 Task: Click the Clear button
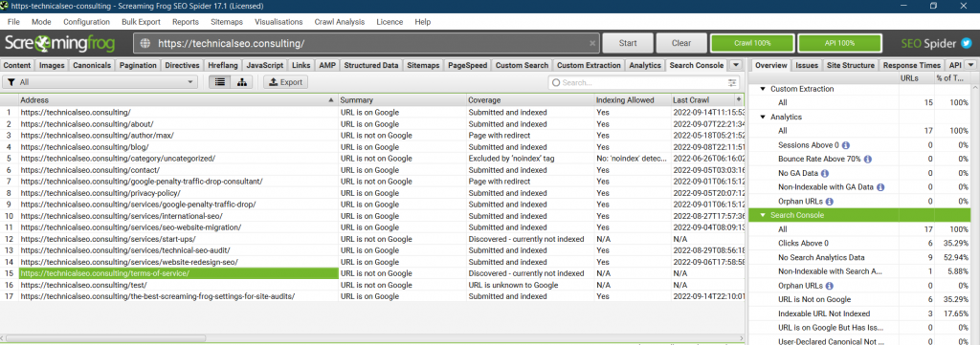(x=680, y=44)
